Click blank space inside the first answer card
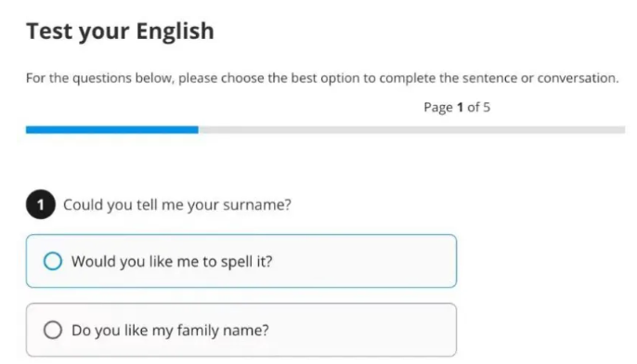The width and height of the screenshot is (637, 364). click(x=366, y=261)
